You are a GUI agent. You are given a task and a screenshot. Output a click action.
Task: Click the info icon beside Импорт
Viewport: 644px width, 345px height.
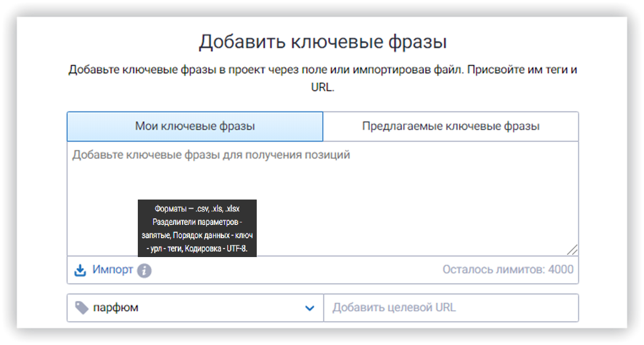pyautogui.click(x=144, y=271)
